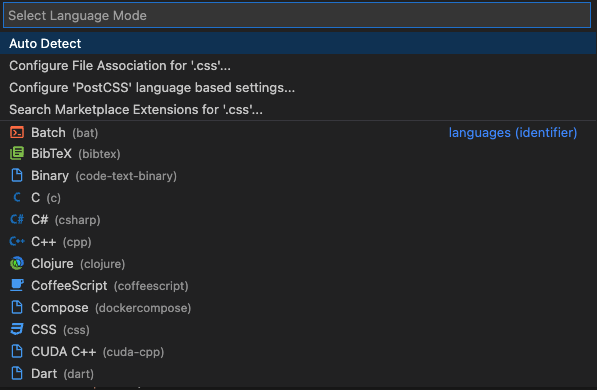Screen dimensions: 597x390
Task: Choose Compose (dockercompose) language
Action: [298, 307]
